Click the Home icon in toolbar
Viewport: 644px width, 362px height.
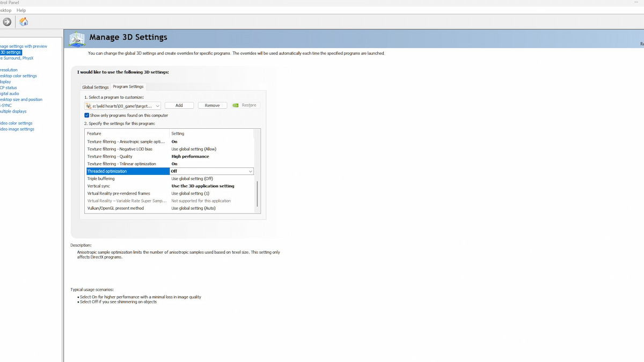coord(24,22)
